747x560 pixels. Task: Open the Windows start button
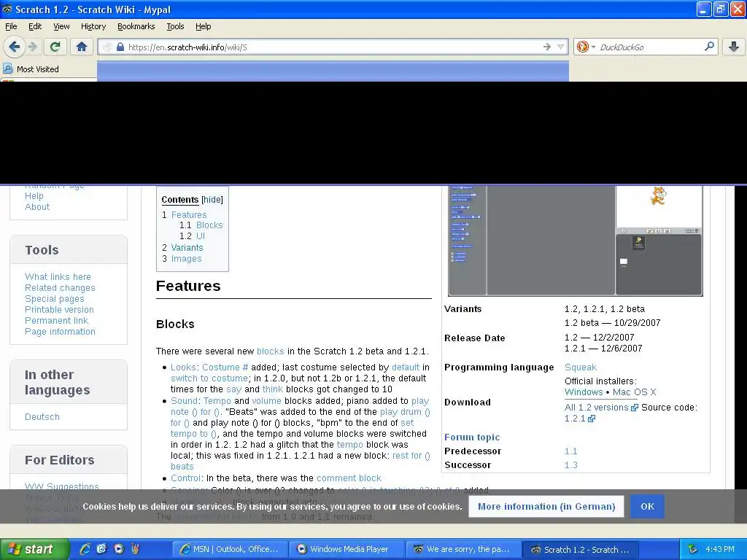(34, 549)
